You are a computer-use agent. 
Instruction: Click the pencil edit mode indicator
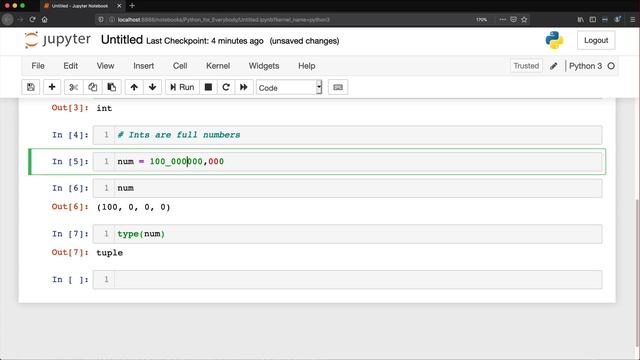553,66
